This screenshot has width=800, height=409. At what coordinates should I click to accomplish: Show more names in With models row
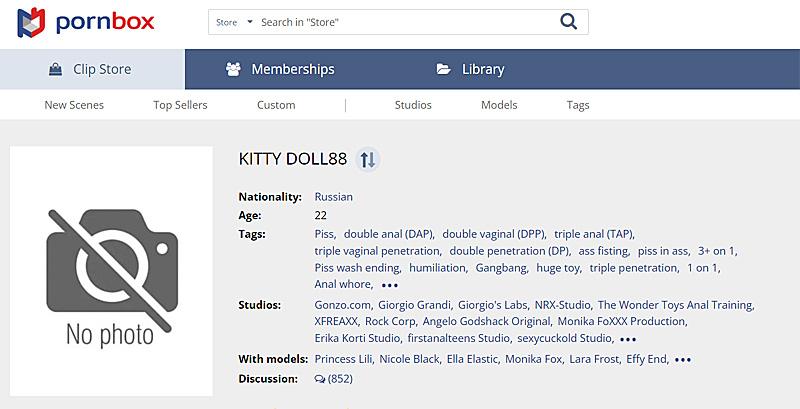coord(683,359)
